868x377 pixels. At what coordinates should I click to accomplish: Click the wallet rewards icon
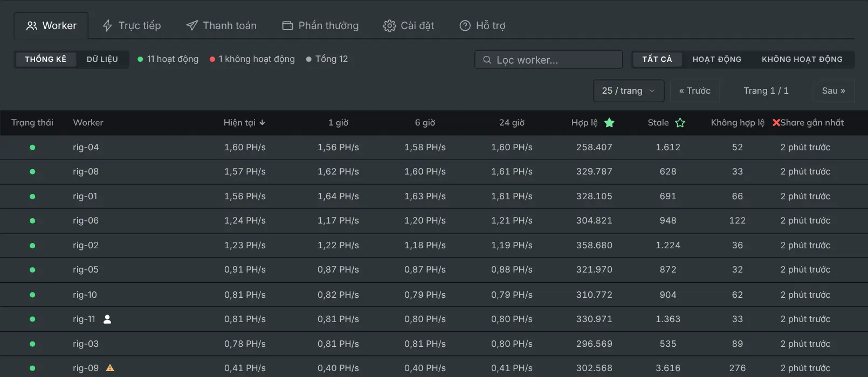tap(287, 26)
